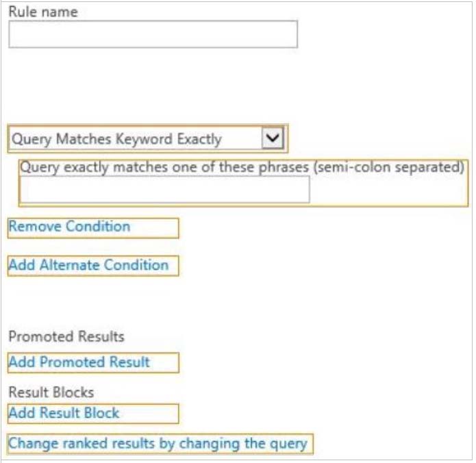
Task: Open the Add Result Block link
Action: (x=64, y=413)
